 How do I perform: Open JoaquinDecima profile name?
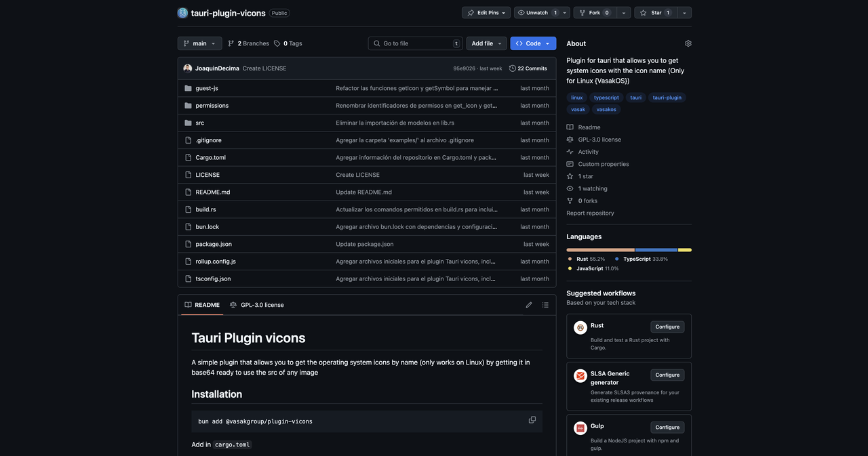[x=217, y=68]
